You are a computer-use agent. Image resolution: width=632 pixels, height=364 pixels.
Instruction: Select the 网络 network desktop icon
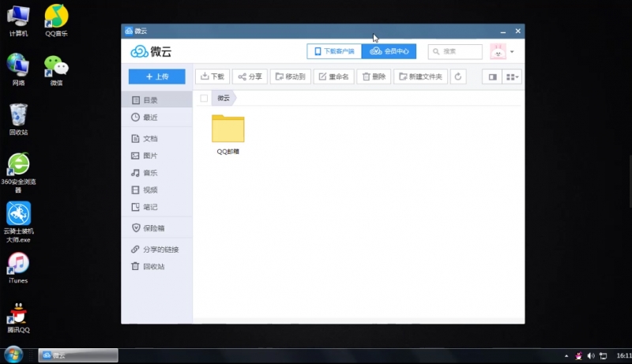[x=18, y=69]
